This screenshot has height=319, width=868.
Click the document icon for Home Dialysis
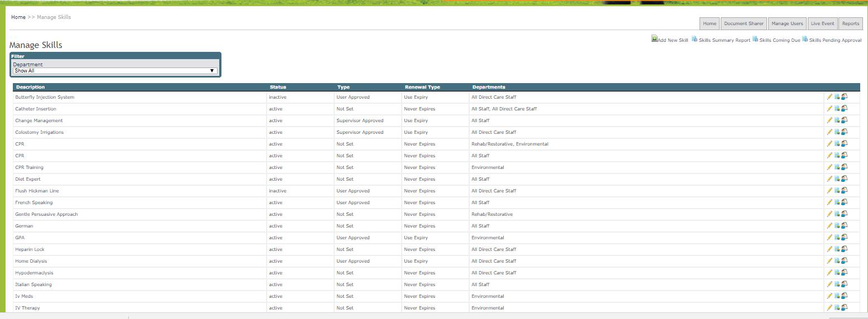[x=837, y=261]
